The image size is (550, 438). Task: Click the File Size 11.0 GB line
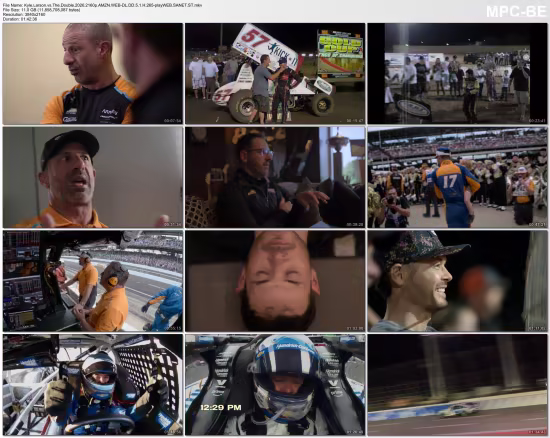pyautogui.click(x=41, y=10)
